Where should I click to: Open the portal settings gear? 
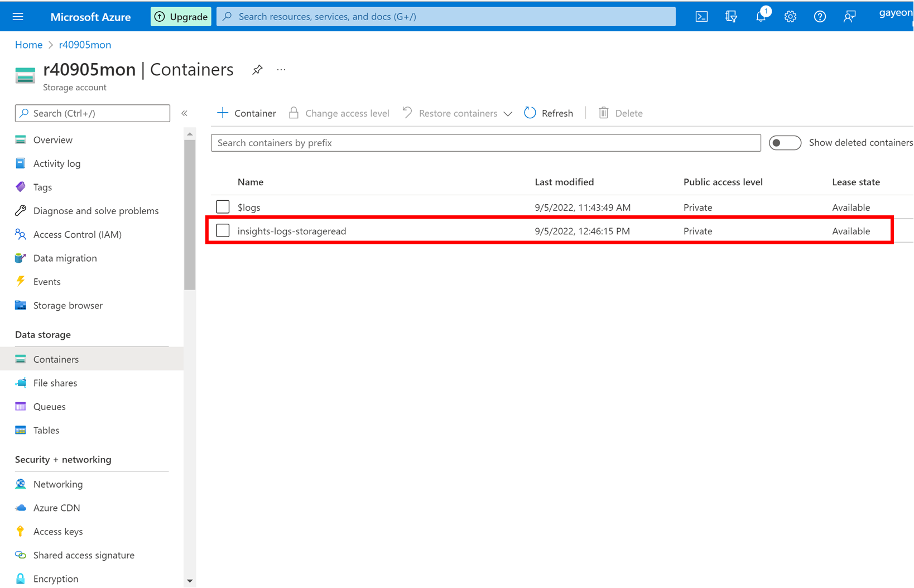pyautogui.click(x=790, y=17)
